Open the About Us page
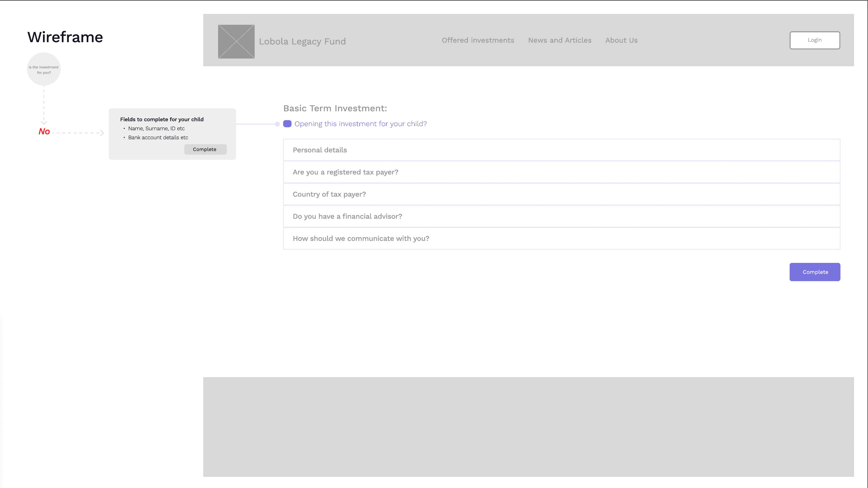Image resolution: width=868 pixels, height=488 pixels. 621,40
